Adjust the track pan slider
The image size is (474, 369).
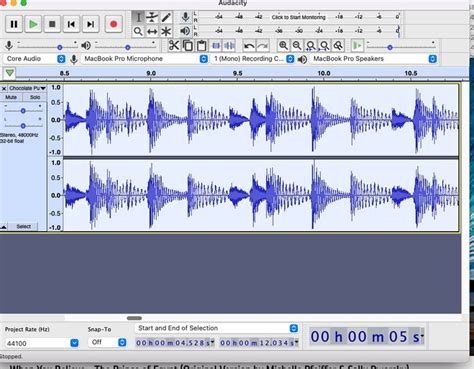pyautogui.click(x=23, y=126)
